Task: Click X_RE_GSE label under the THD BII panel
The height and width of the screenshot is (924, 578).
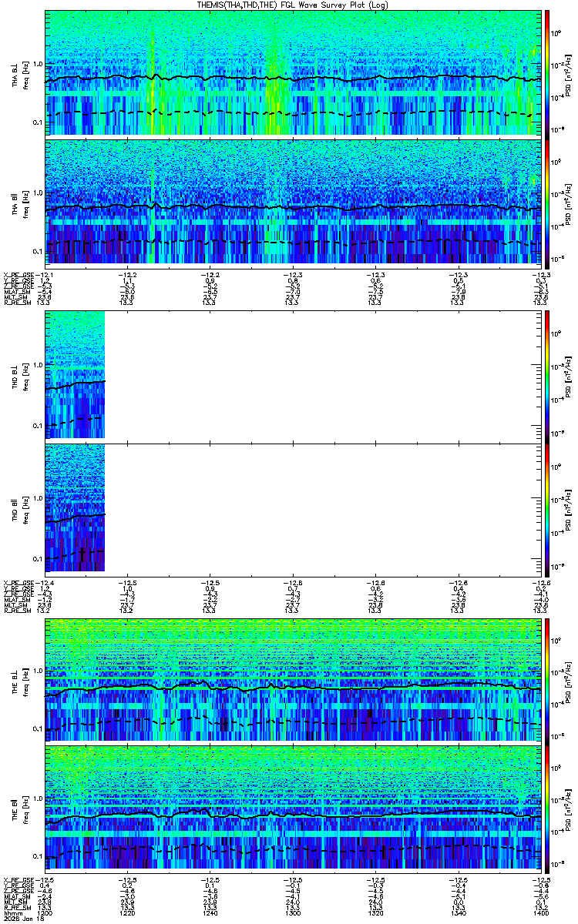Action: pos(19,581)
